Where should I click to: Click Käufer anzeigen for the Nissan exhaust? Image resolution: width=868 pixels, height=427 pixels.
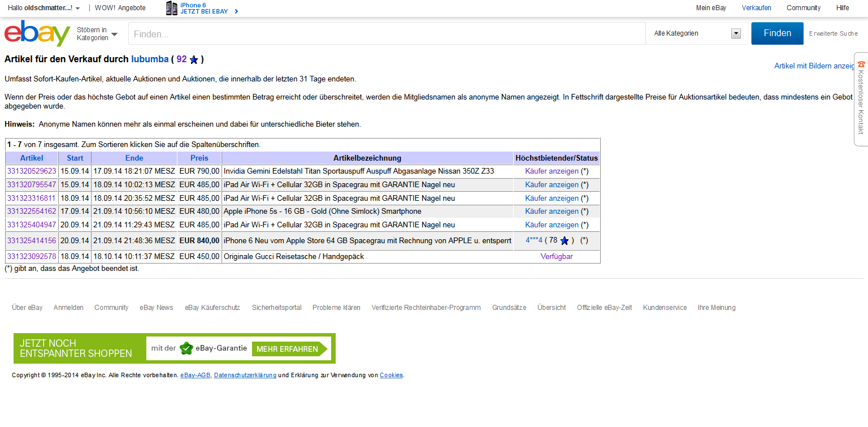point(552,171)
